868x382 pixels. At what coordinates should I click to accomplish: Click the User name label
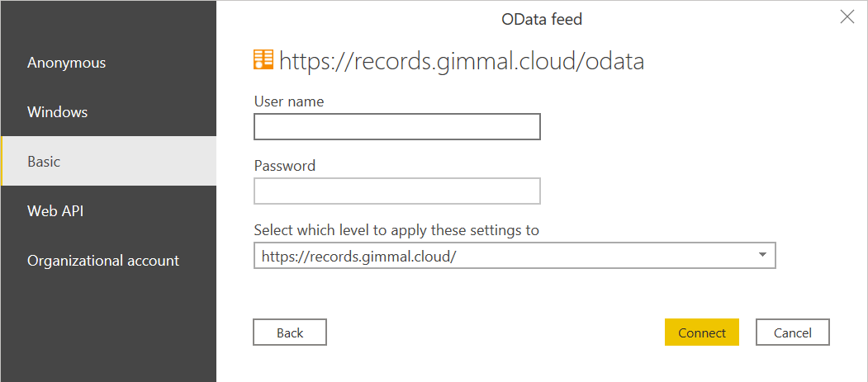tap(289, 101)
